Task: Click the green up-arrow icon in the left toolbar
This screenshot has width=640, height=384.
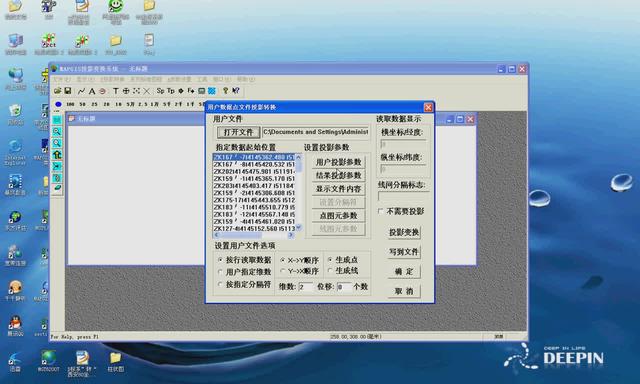Action: coord(57,155)
